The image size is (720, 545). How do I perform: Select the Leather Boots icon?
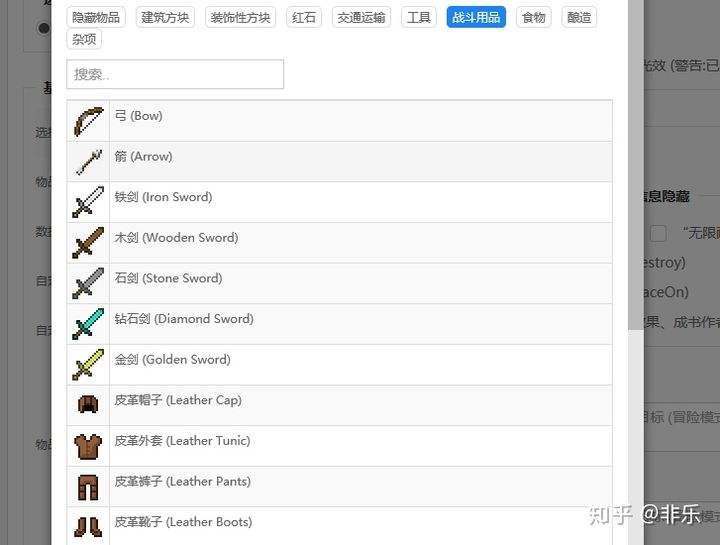click(x=88, y=527)
